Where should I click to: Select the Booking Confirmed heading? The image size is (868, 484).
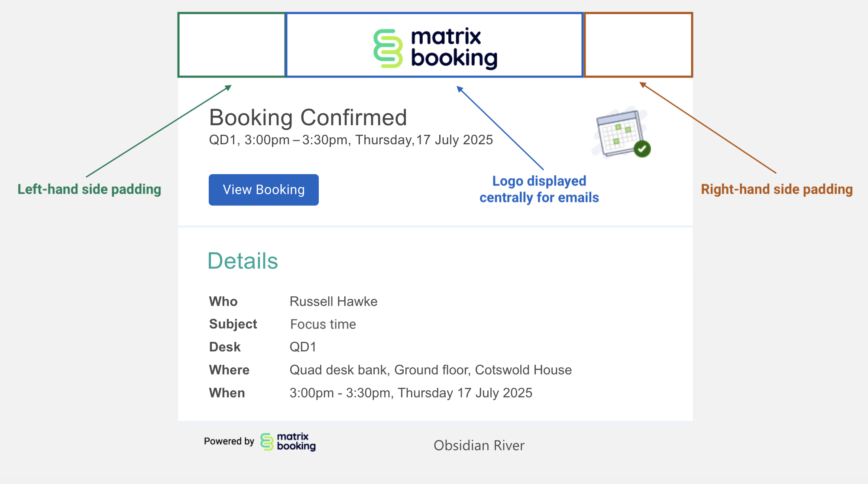coord(308,117)
